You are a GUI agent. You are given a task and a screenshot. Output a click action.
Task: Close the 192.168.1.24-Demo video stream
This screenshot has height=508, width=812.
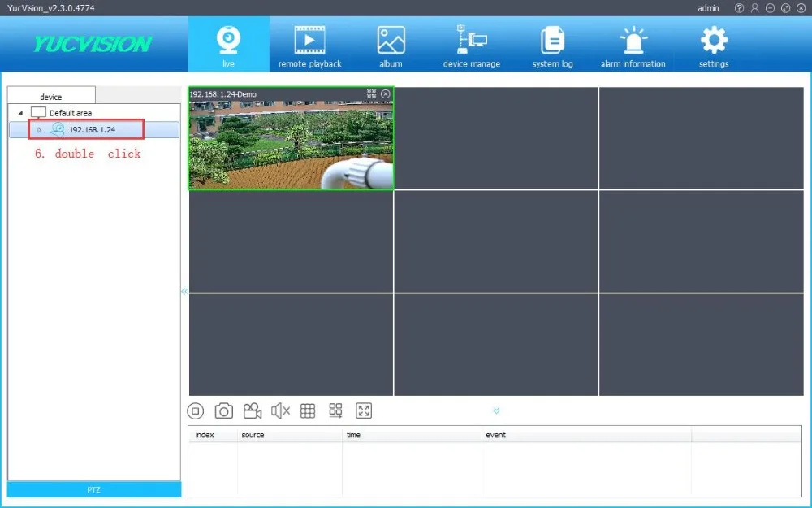coord(385,93)
